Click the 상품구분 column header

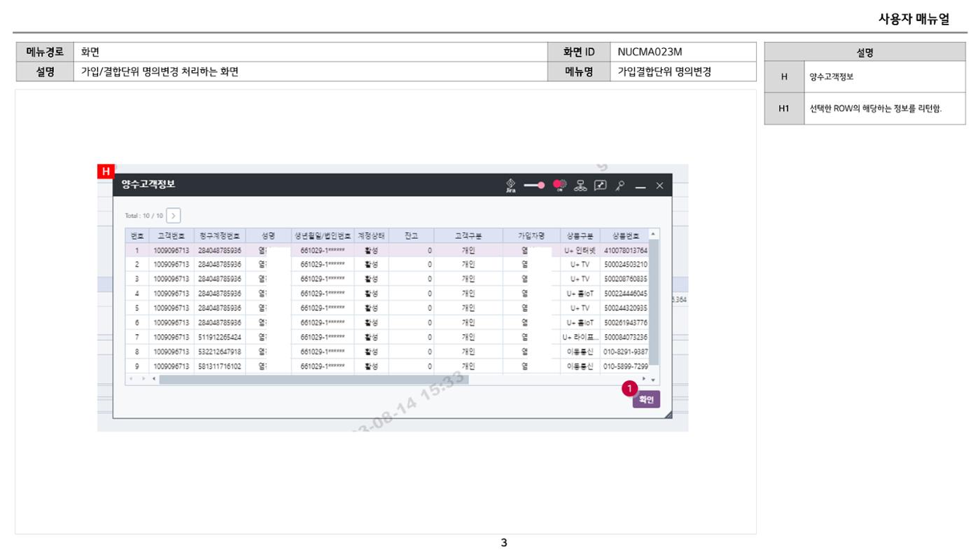click(580, 235)
